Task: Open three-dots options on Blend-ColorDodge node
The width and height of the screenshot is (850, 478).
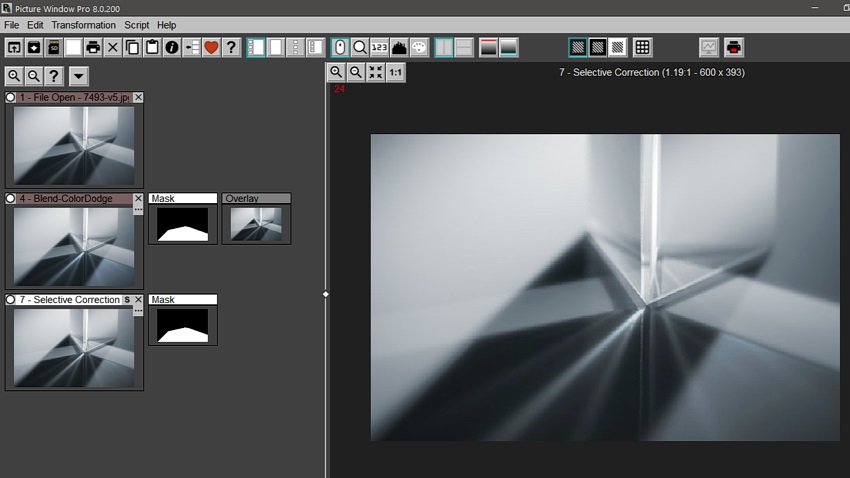Action: click(138, 210)
